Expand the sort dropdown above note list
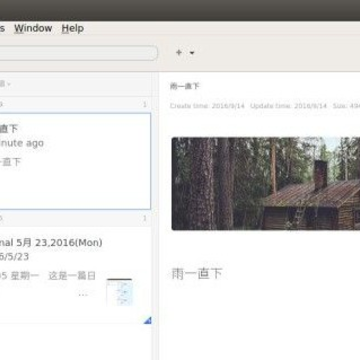 5,84
